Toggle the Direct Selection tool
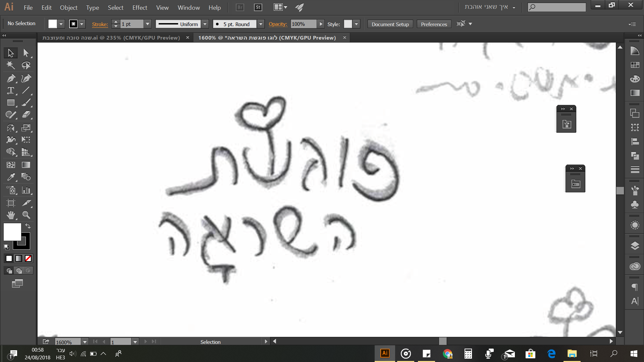The image size is (644, 362). click(26, 53)
